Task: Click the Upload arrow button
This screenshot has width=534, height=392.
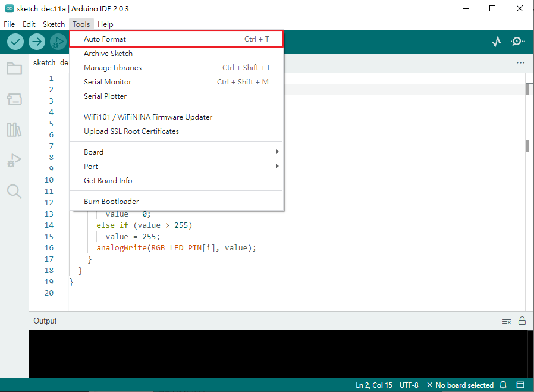Action: 37,42
